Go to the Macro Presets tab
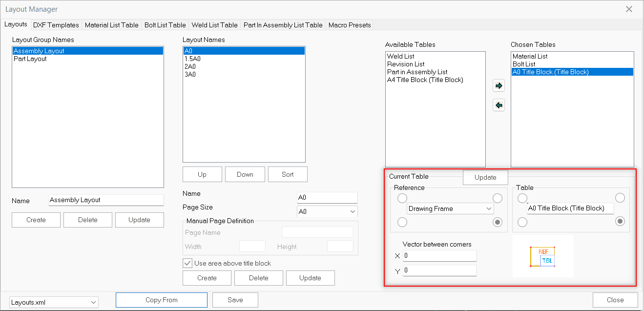Screen dimensions: 644x311 pyautogui.click(x=350, y=25)
